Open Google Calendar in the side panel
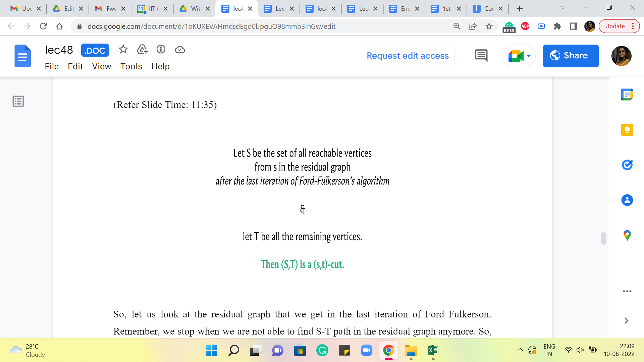This screenshot has width=644, height=362. (627, 95)
